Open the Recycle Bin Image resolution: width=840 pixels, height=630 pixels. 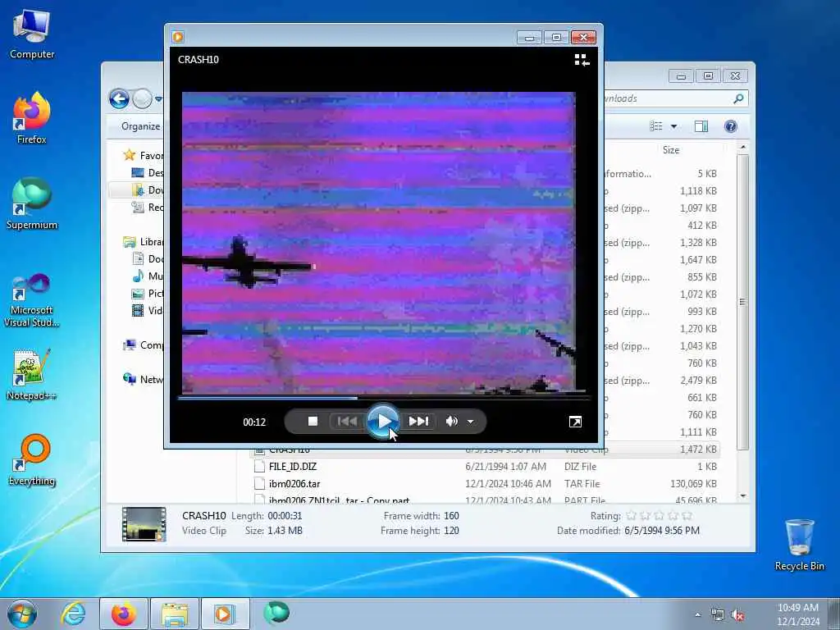(799, 546)
